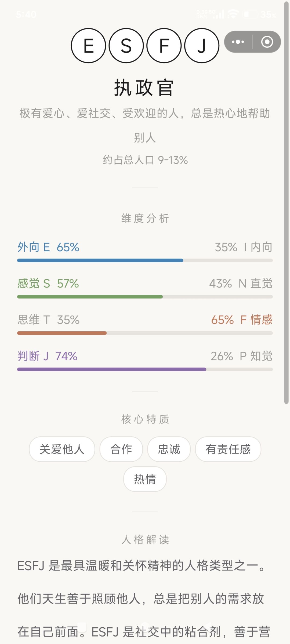The width and height of the screenshot is (290, 644).
Task: Tap the Wi-Fi status icon
Action: click(x=233, y=14)
